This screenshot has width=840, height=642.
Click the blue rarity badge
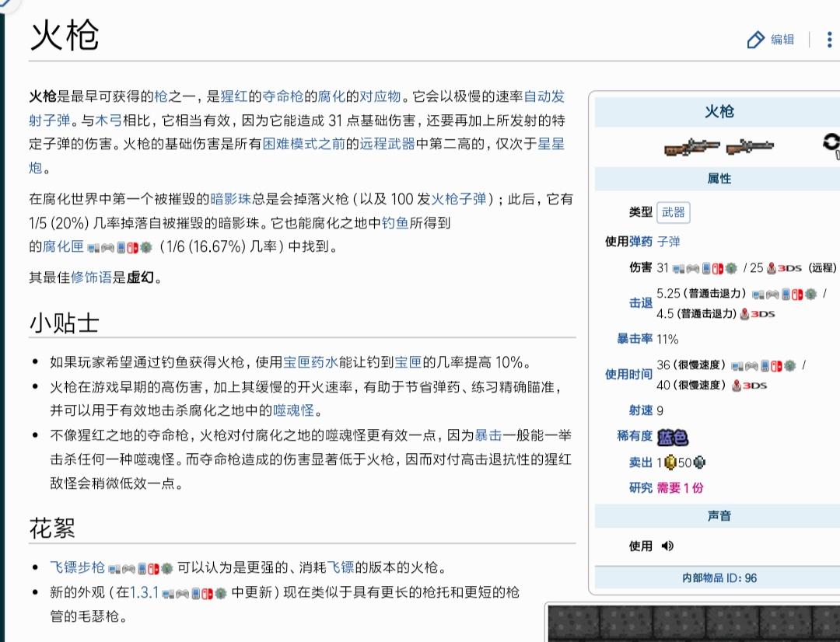pyautogui.click(x=672, y=437)
